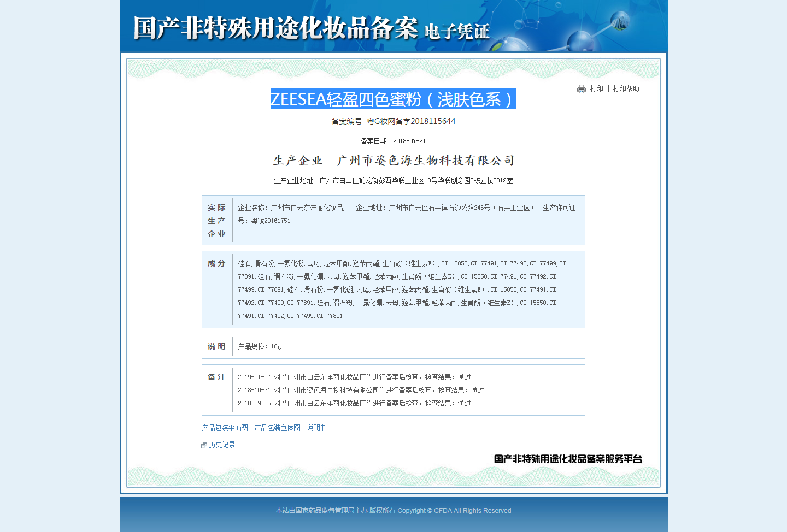Click the 产品规格 10g text

[x=260, y=346]
